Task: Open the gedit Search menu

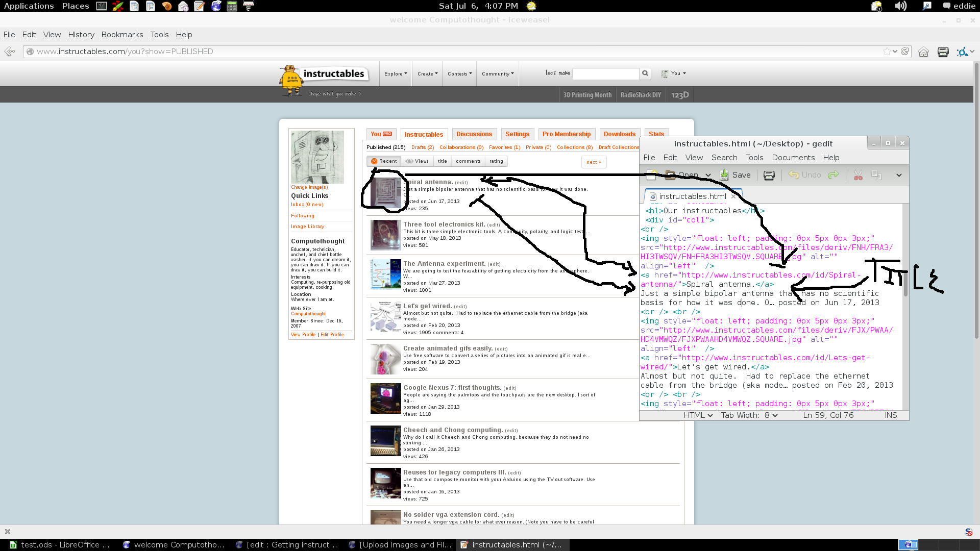Action: (724, 158)
